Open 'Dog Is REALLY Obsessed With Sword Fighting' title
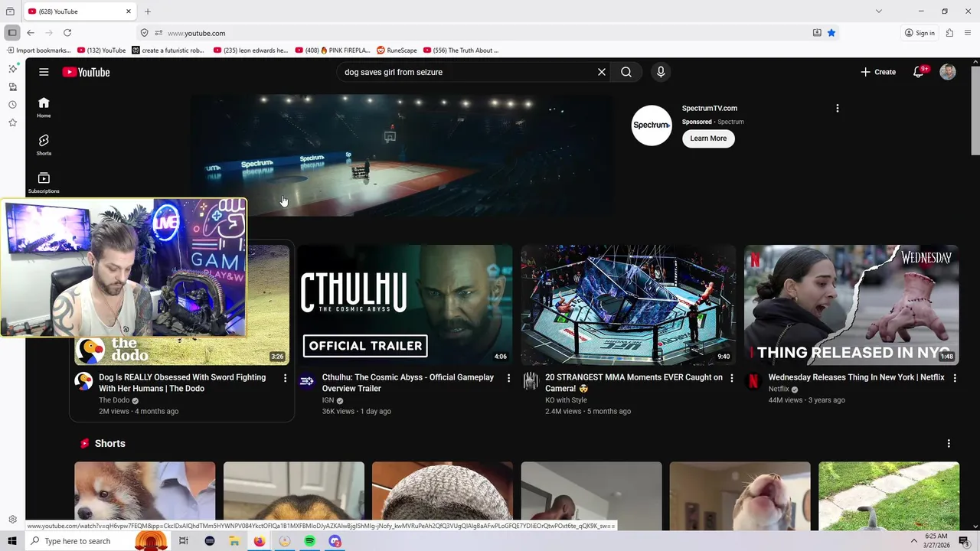This screenshot has height=551, width=980. 182,383
